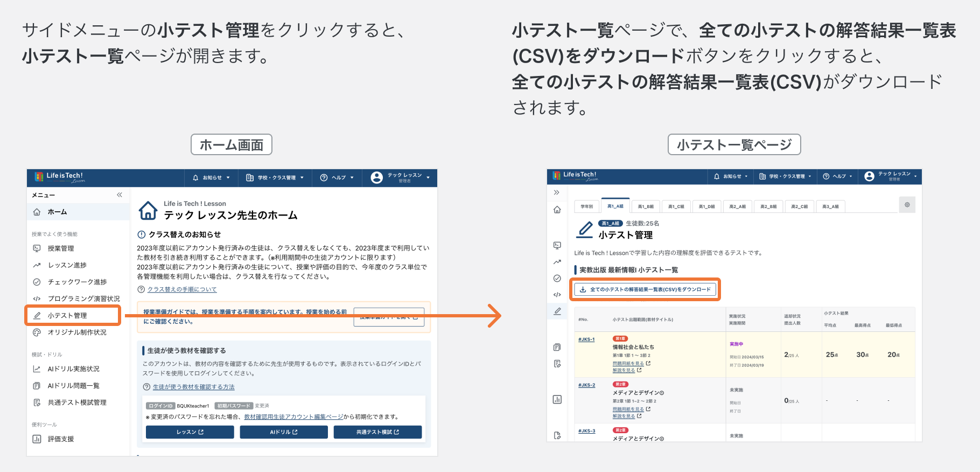Click code brackets icon in quiz page sidebar
980x472 pixels.
557,295
